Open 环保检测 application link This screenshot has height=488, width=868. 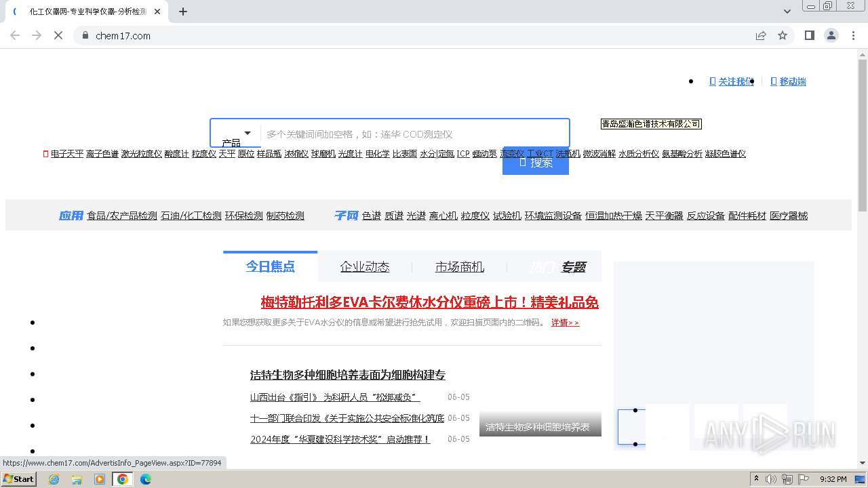coord(244,216)
